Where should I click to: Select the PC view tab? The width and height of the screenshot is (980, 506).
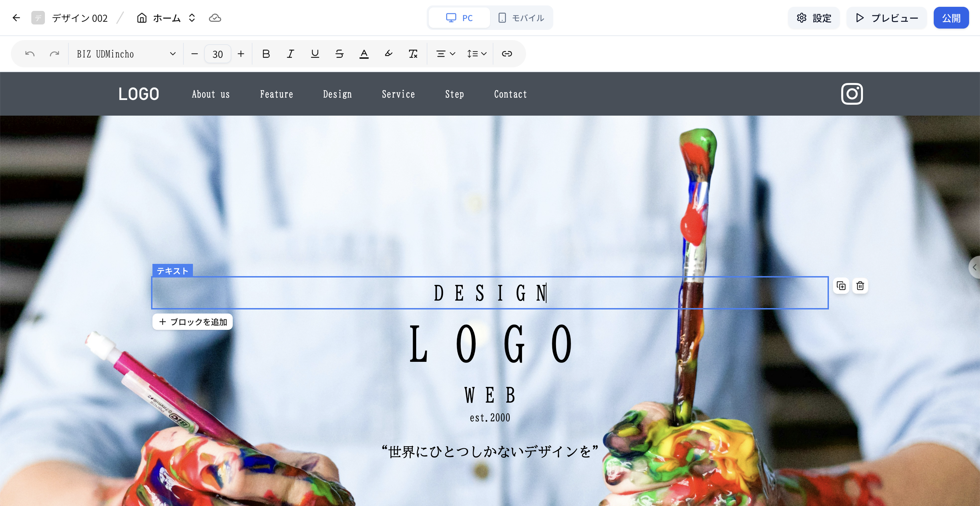[459, 18]
